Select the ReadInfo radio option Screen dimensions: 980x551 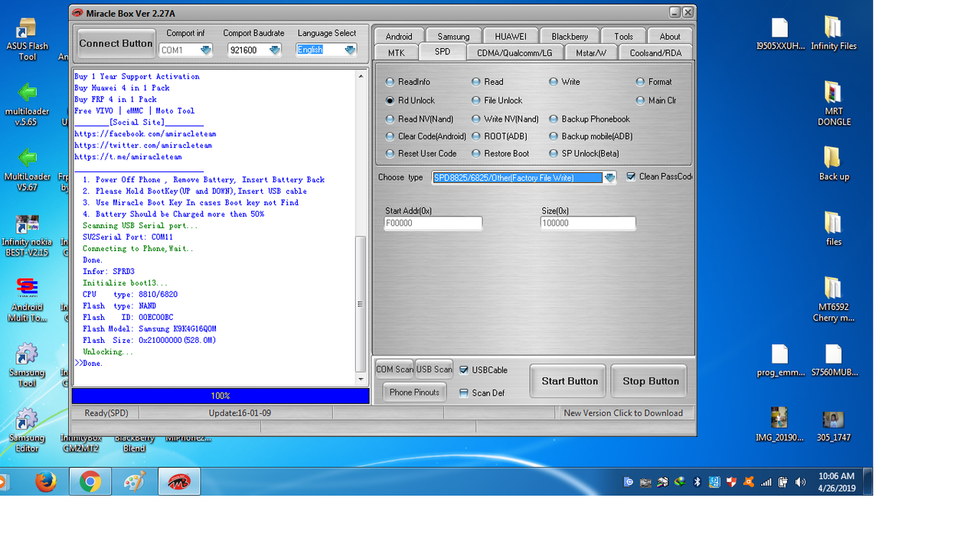coord(408,82)
